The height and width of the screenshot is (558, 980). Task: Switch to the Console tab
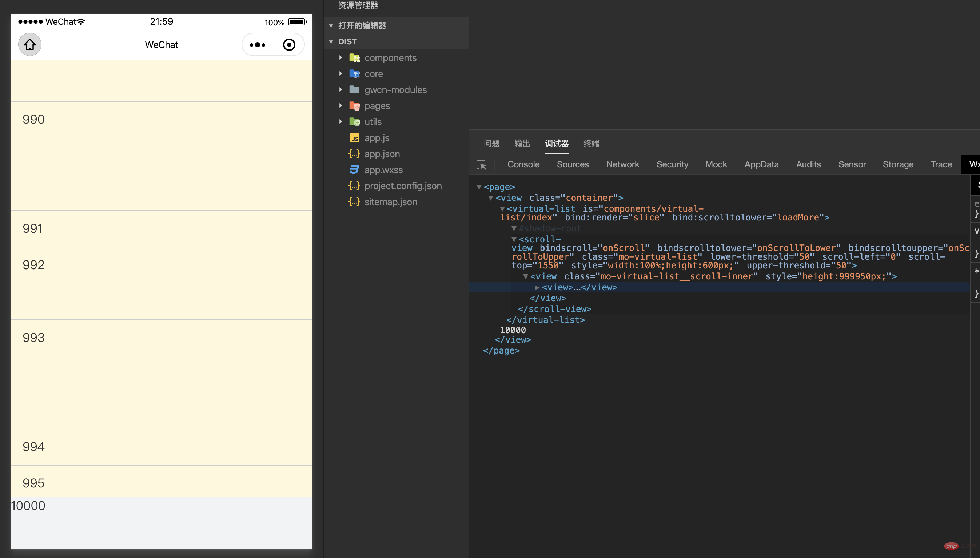(x=523, y=164)
